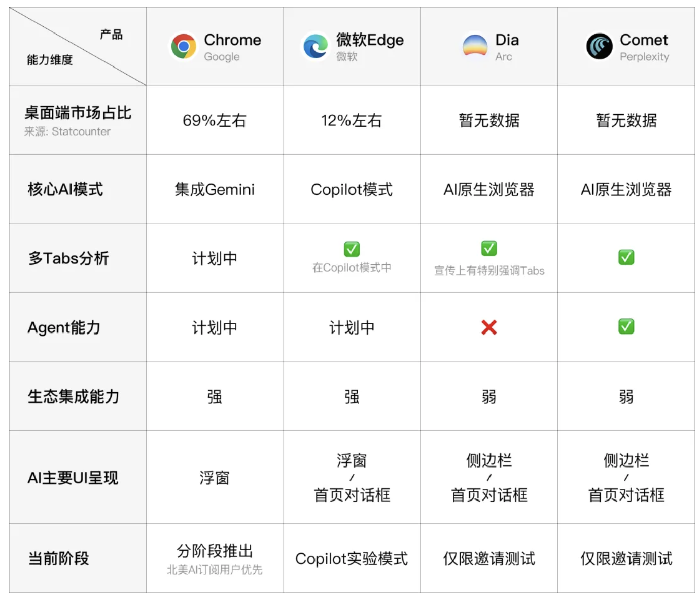Click the 在Copilot模式中 note
The height and width of the screenshot is (600, 700).
(x=352, y=268)
